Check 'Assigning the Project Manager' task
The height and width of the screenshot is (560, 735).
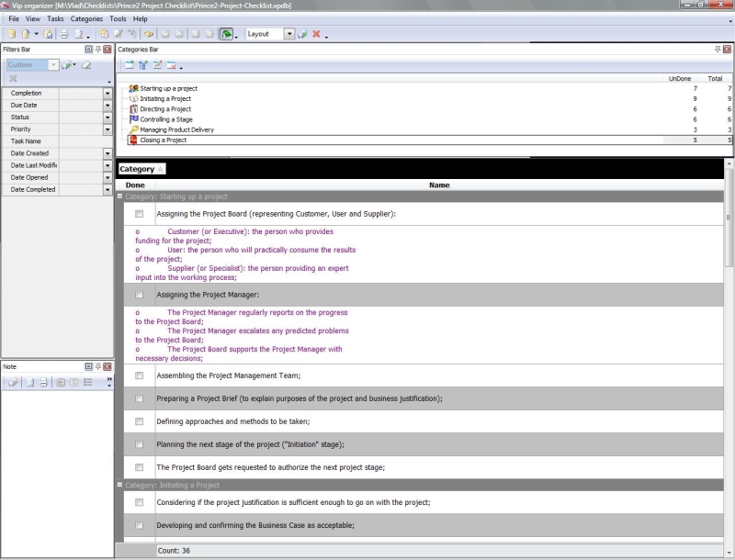pos(140,295)
